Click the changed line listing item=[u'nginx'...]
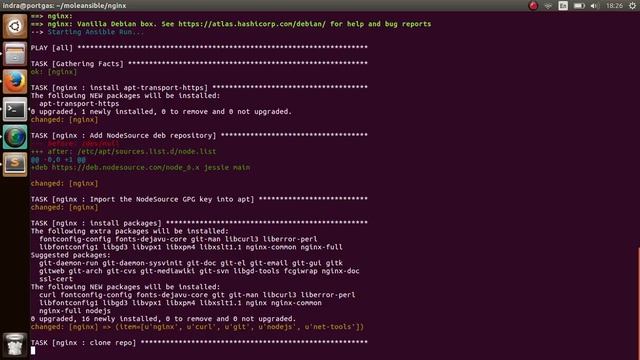The width and height of the screenshot is (640, 360). pyautogui.click(x=197, y=327)
